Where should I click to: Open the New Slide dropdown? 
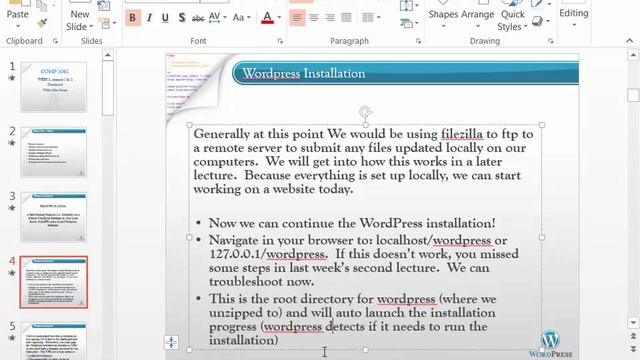pyautogui.click(x=80, y=20)
